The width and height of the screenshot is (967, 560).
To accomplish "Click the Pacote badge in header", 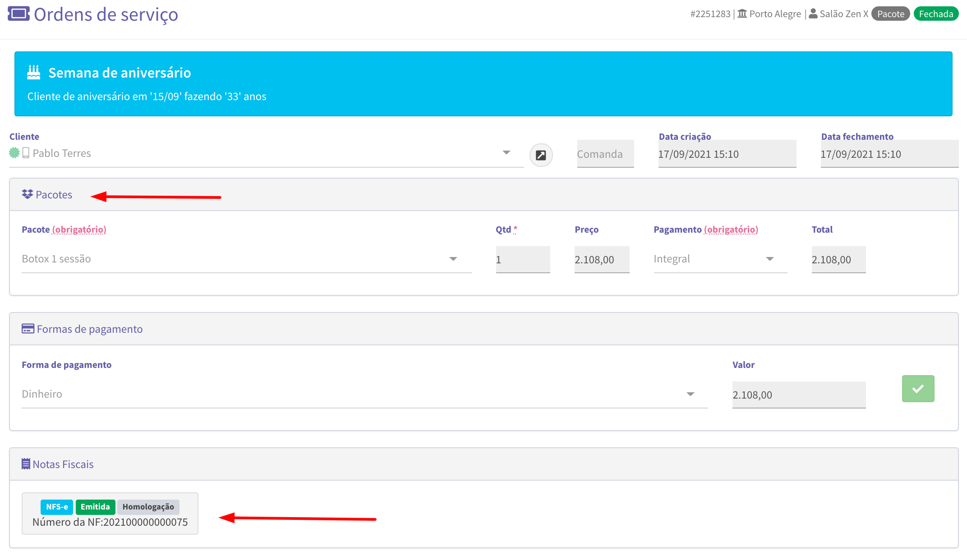I will (x=890, y=14).
